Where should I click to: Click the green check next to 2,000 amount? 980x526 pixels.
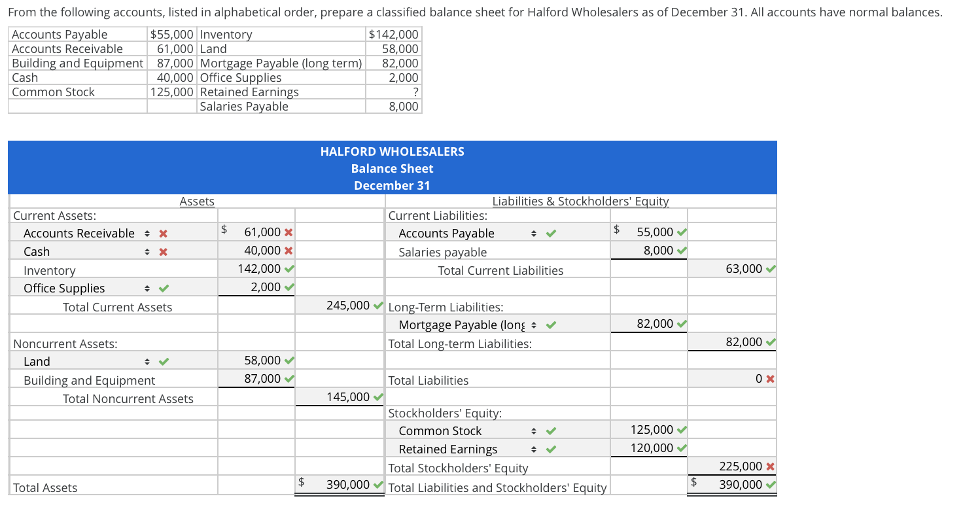coord(289,287)
